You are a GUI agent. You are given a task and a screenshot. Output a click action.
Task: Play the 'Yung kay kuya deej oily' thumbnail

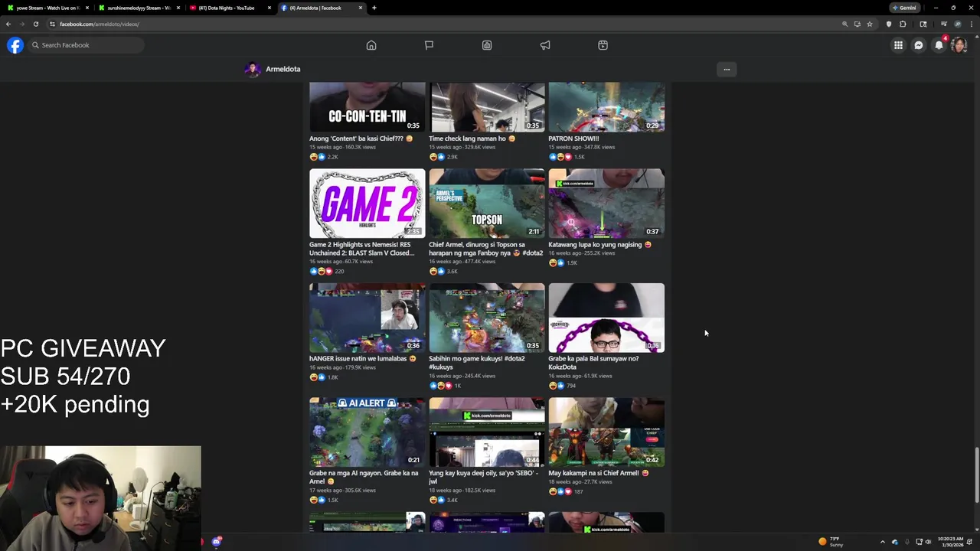[487, 432]
